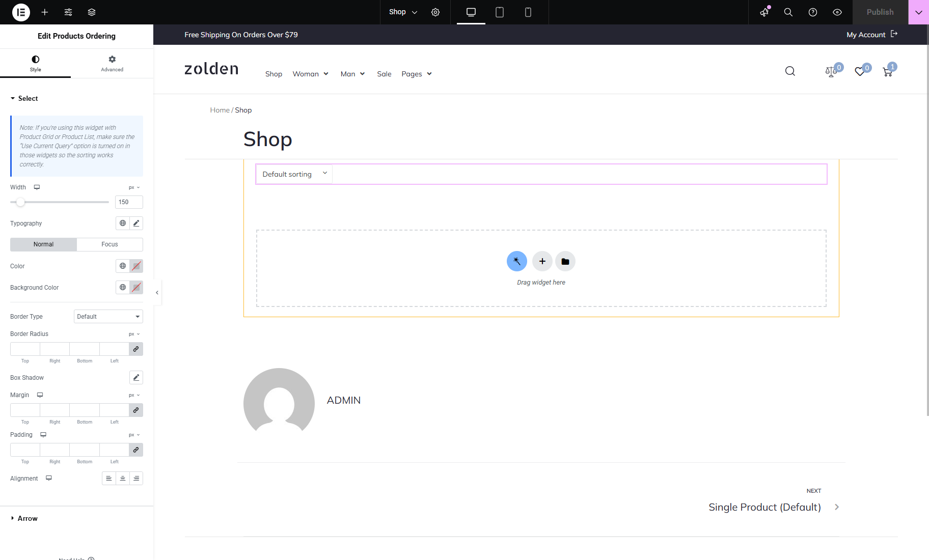
Task: Change Border Radius unit dropdown
Action: point(134,334)
